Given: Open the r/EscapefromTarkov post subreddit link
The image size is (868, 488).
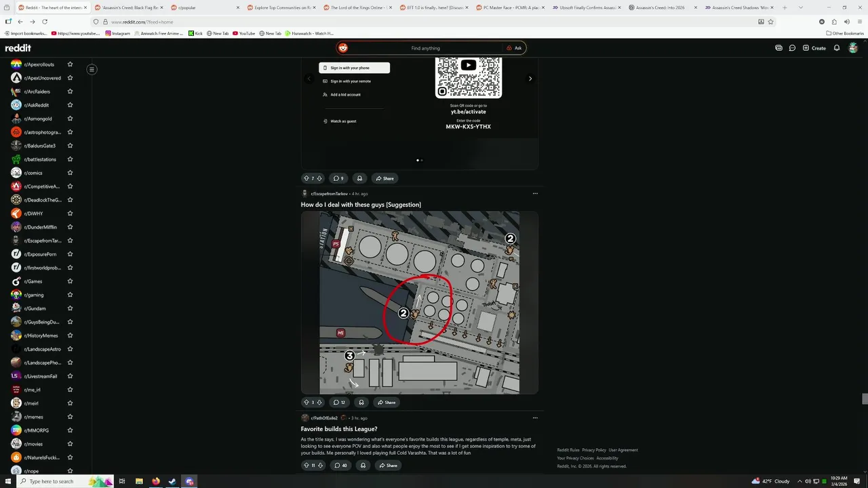Looking at the screenshot, I should [329, 194].
